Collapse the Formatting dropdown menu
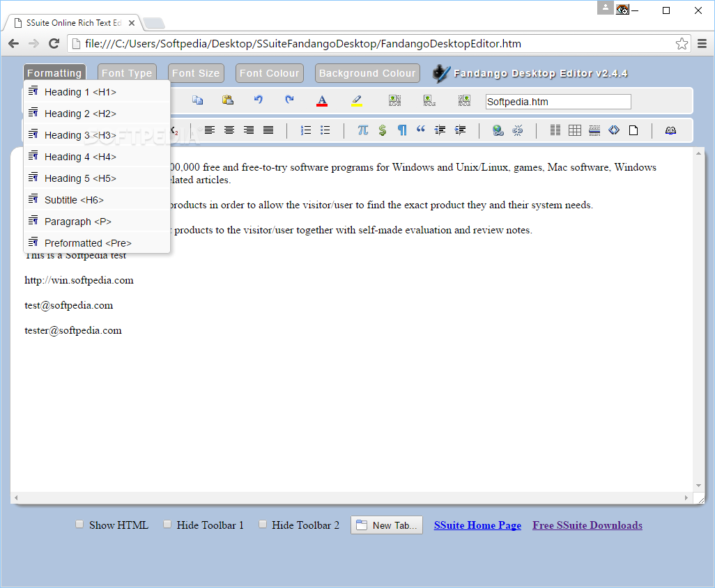Viewport: 715px width, 588px height. point(54,73)
